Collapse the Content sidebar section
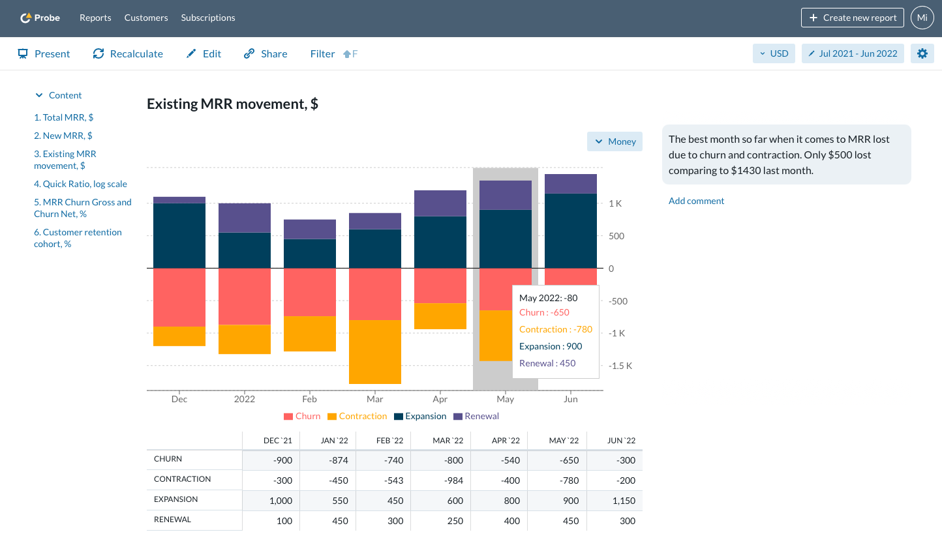Viewport: 942px width, 560px height. pyautogui.click(x=39, y=95)
